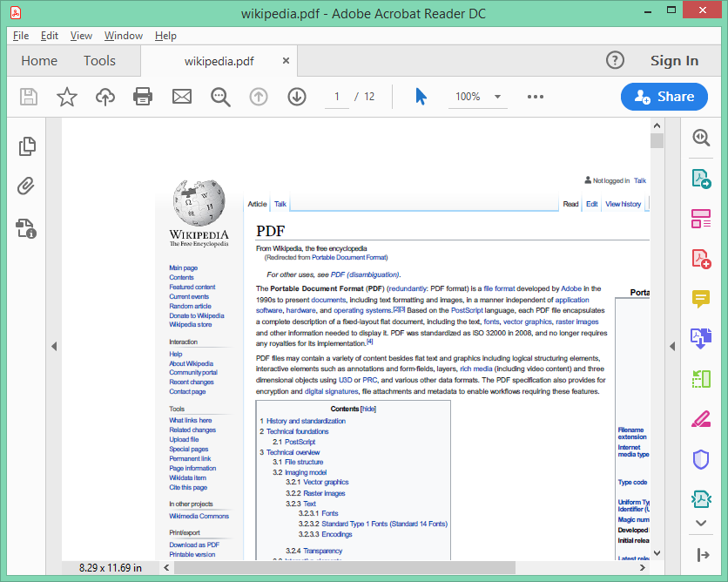Click the Share button
Image resolution: width=728 pixels, height=582 pixels.
click(x=664, y=97)
